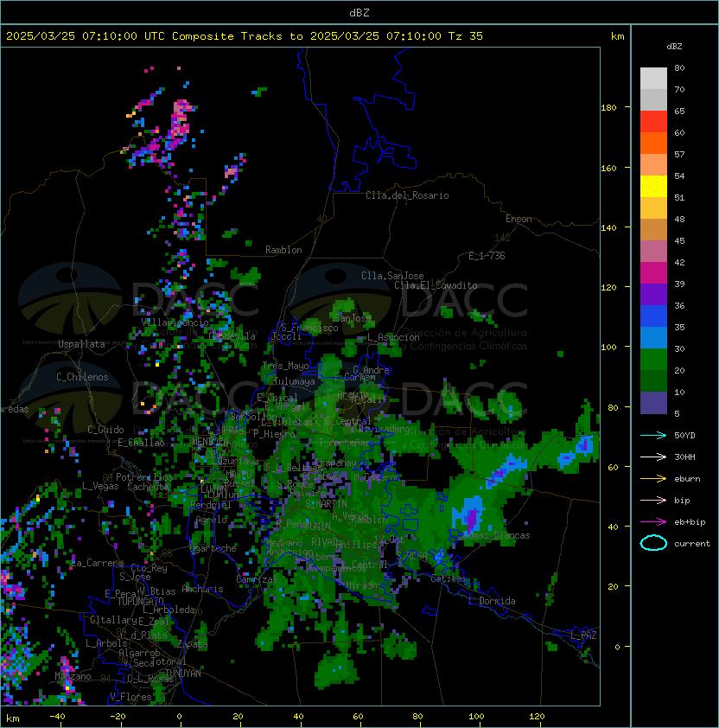Click the 'Composite Tracks' header text
The image size is (719, 728).
click(x=227, y=36)
